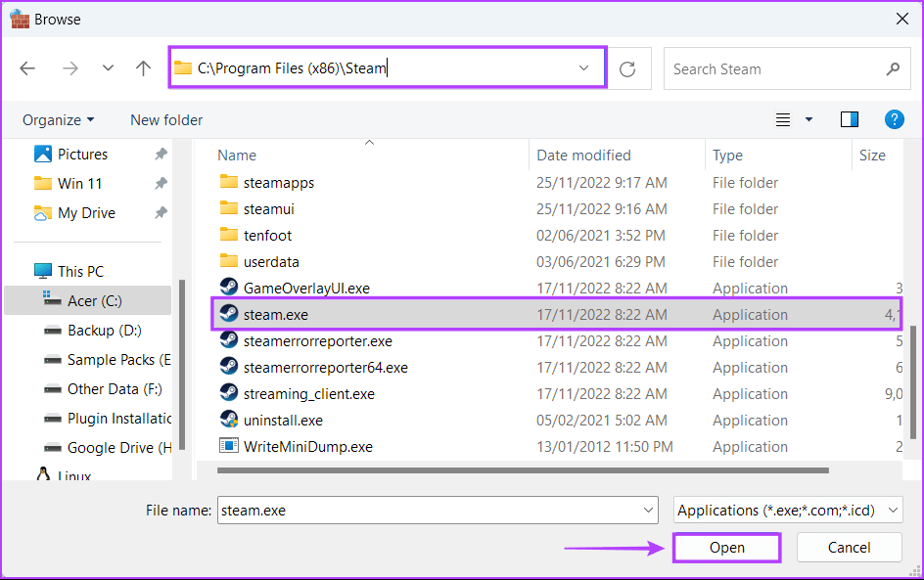Go forward with the right arrow
Screen dimensions: 924x580
[70, 68]
